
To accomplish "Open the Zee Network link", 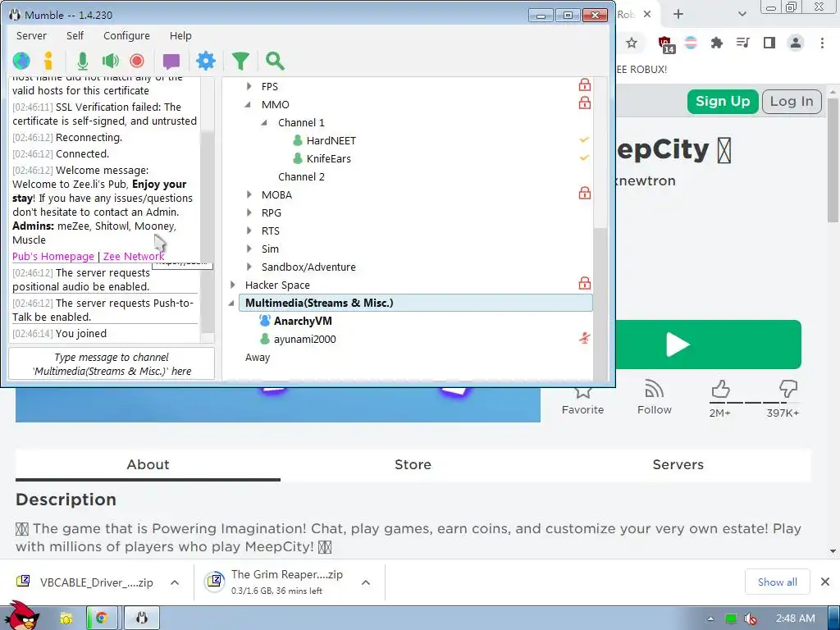I will [x=134, y=257].
